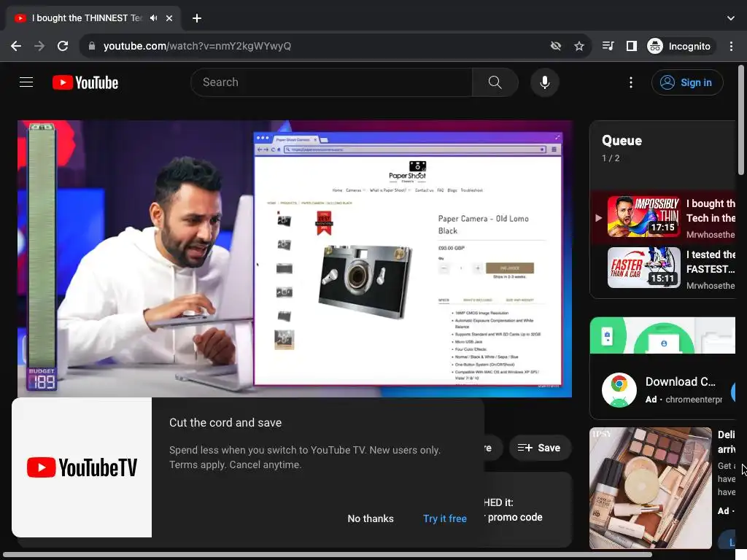Expand the tab search chevron
This screenshot has width=747, height=560.
[731, 18]
